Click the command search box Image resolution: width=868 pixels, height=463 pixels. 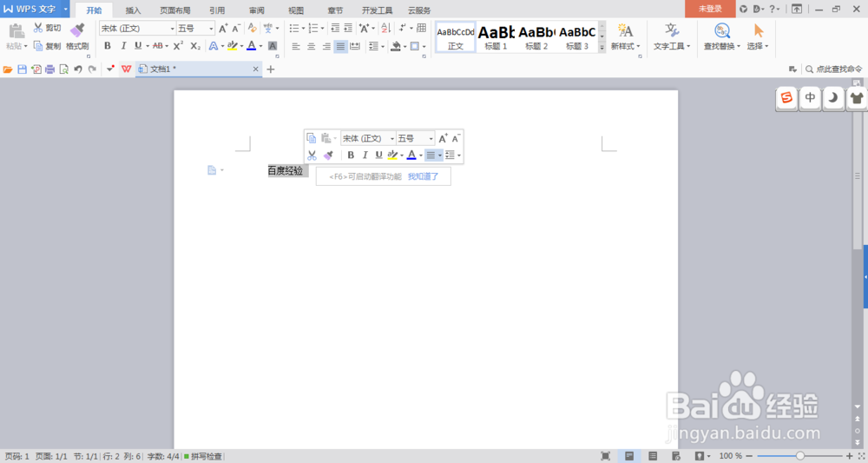[834, 69]
